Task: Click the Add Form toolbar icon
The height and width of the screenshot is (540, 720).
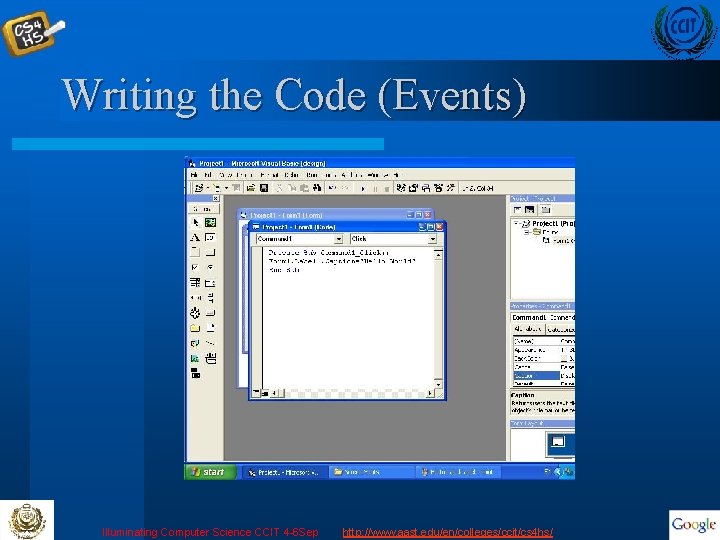Action: [x=215, y=188]
